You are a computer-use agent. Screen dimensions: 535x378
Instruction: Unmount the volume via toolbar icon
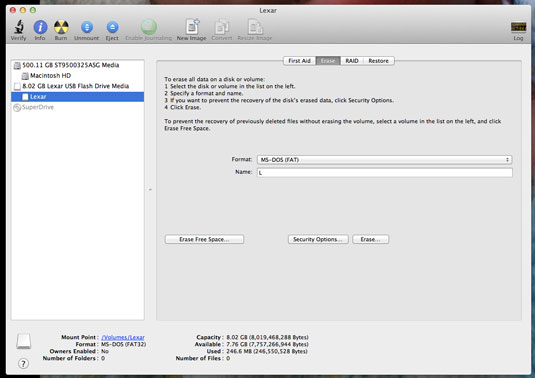tap(87, 27)
